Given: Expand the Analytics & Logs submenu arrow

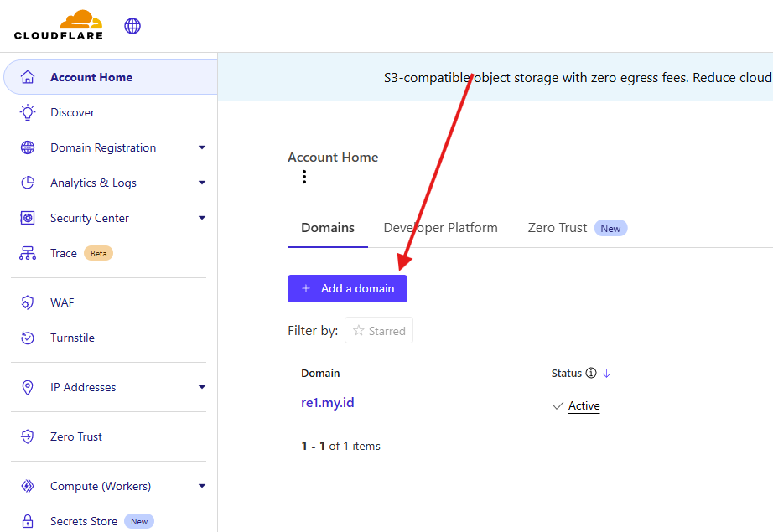Looking at the screenshot, I should [201, 183].
